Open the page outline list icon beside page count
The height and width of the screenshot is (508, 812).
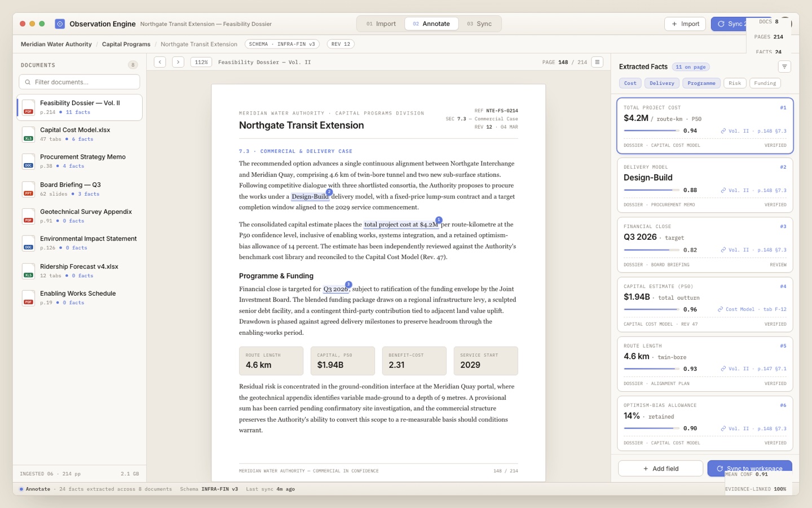click(597, 62)
